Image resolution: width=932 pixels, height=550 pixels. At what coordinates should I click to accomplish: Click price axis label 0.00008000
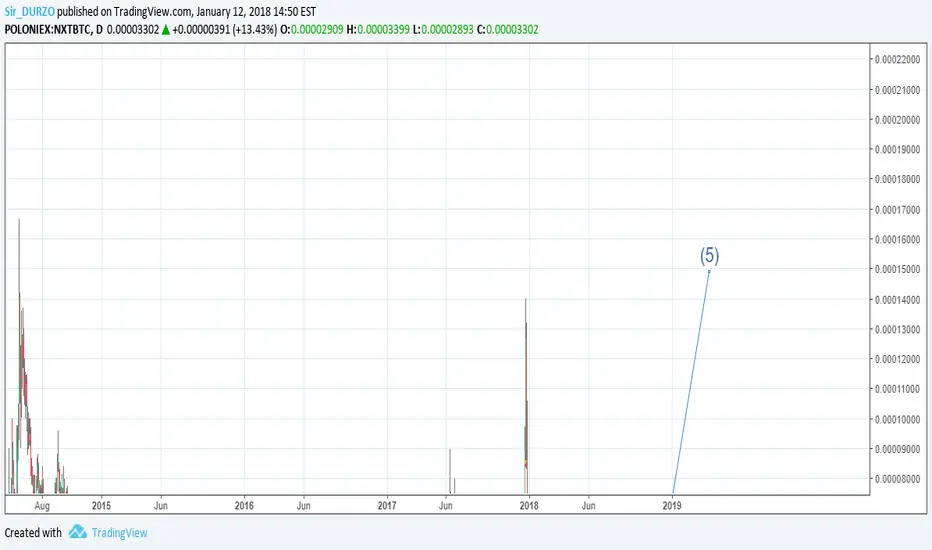click(898, 478)
